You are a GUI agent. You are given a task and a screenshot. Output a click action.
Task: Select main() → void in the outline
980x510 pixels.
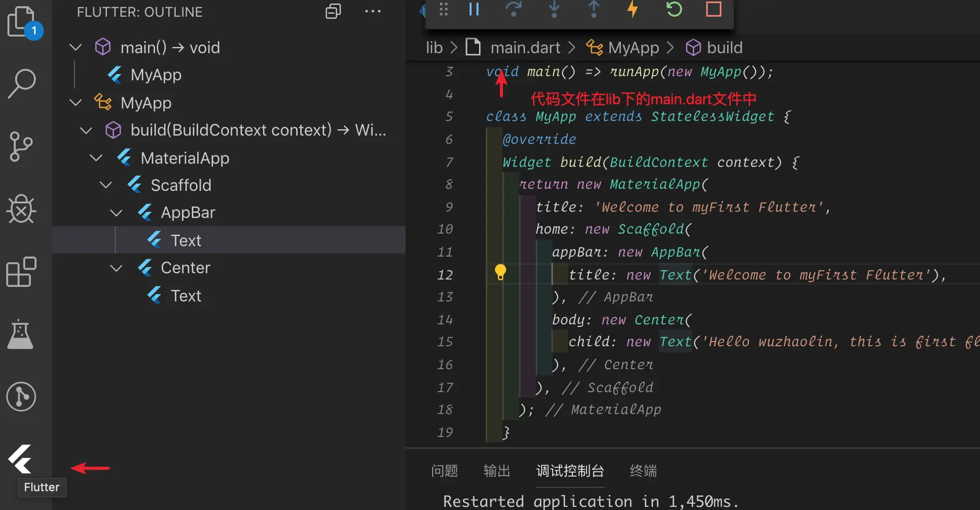pos(229,47)
